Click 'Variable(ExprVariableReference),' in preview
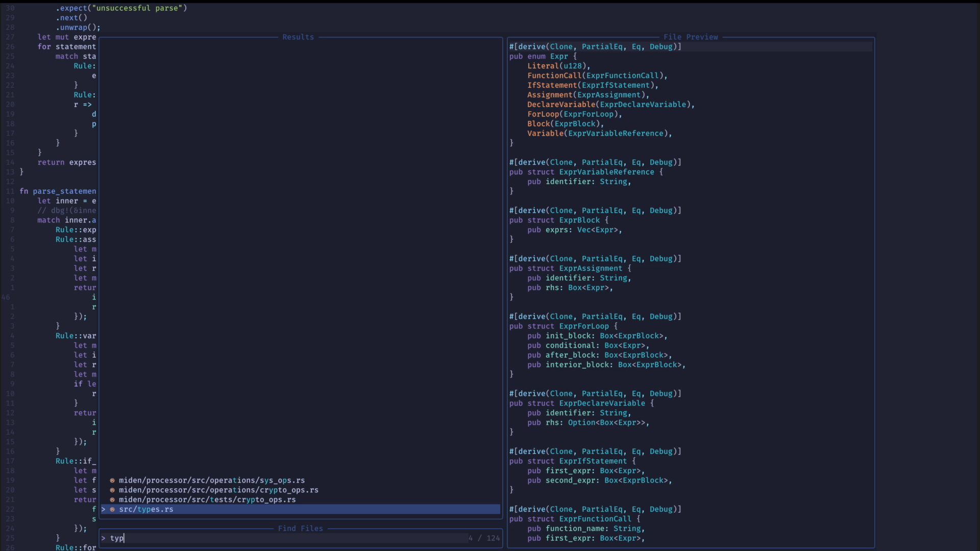 pyautogui.click(x=600, y=134)
